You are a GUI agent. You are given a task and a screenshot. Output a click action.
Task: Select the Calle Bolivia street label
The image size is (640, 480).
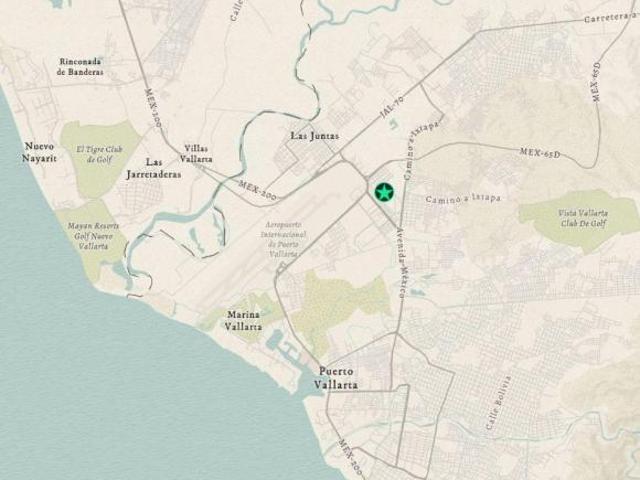point(498,402)
